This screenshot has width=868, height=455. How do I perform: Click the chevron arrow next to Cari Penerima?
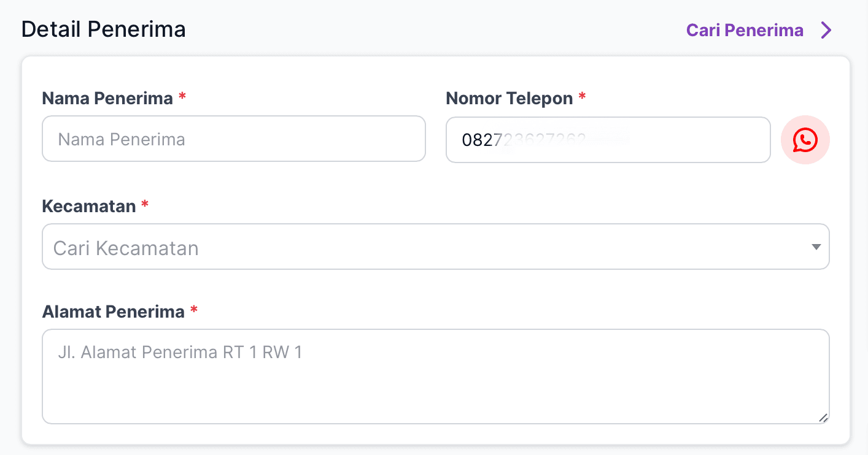pyautogui.click(x=826, y=31)
